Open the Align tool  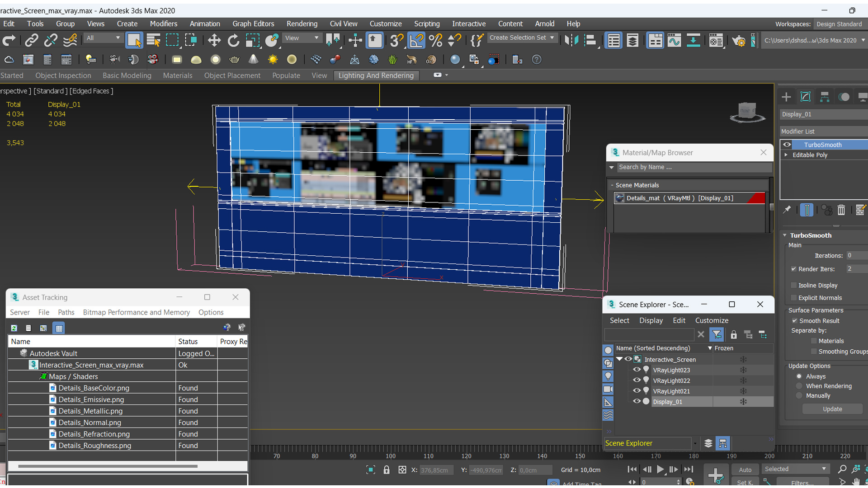(590, 41)
